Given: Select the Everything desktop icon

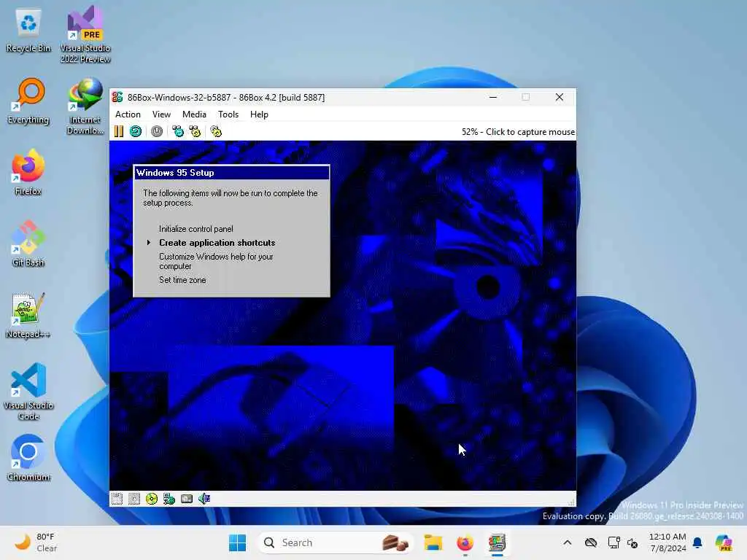Looking at the screenshot, I should click(x=28, y=101).
